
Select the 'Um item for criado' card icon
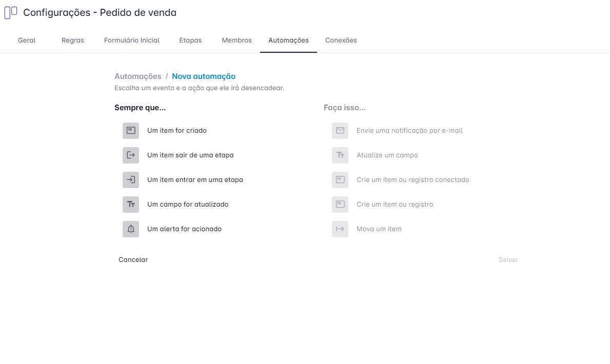coord(131,131)
